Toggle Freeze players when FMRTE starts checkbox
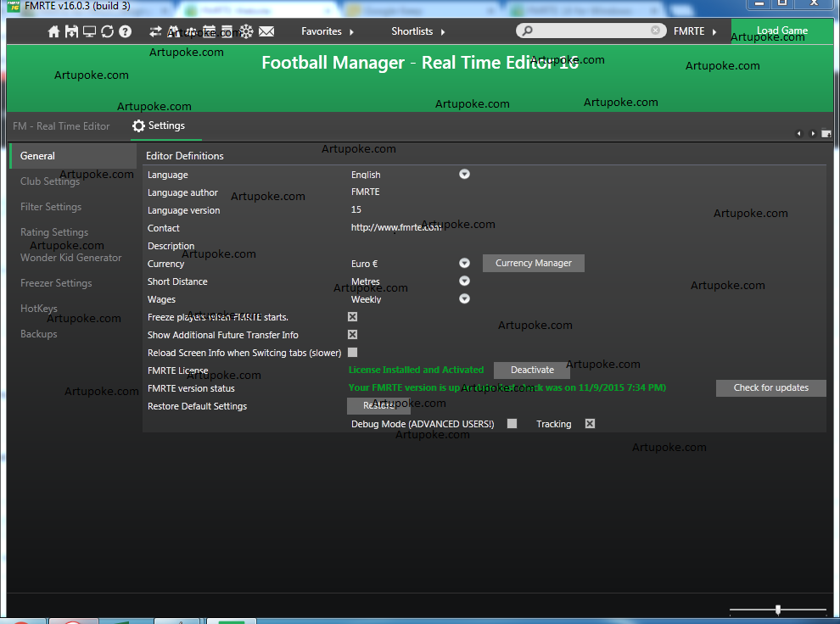The height and width of the screenshot is (624, 840). tap(352, 317)
